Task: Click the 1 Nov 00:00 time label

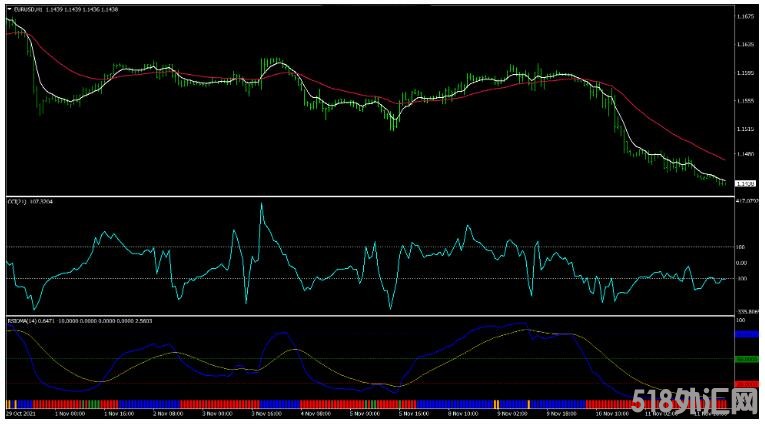Action: tap(69, 414)
